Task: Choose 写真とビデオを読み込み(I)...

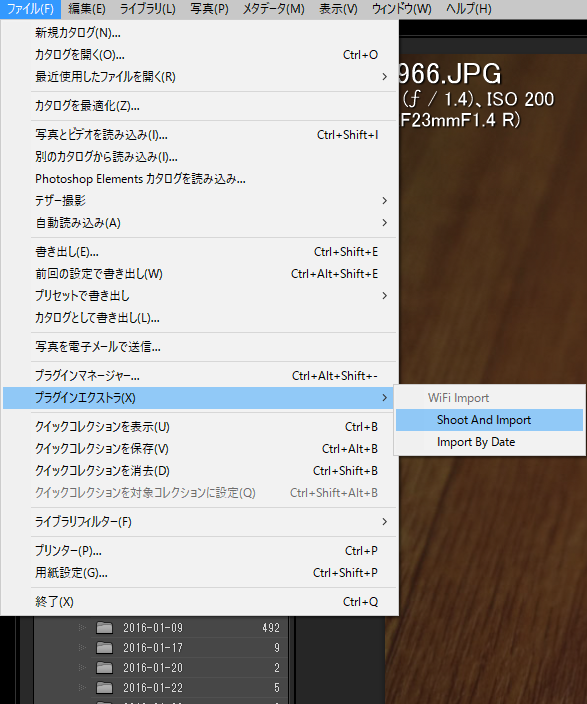Action: coord(199,135)
